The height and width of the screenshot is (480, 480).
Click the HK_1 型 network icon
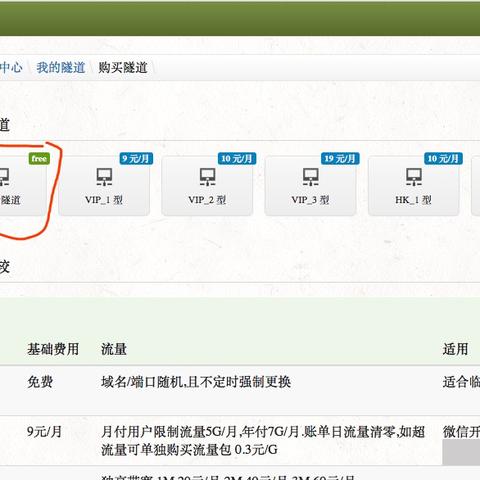point(414,177)
